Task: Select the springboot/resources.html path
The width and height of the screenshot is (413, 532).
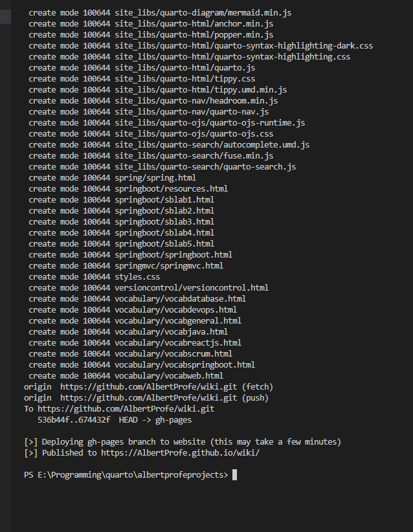Action: (x=171, y=188)
